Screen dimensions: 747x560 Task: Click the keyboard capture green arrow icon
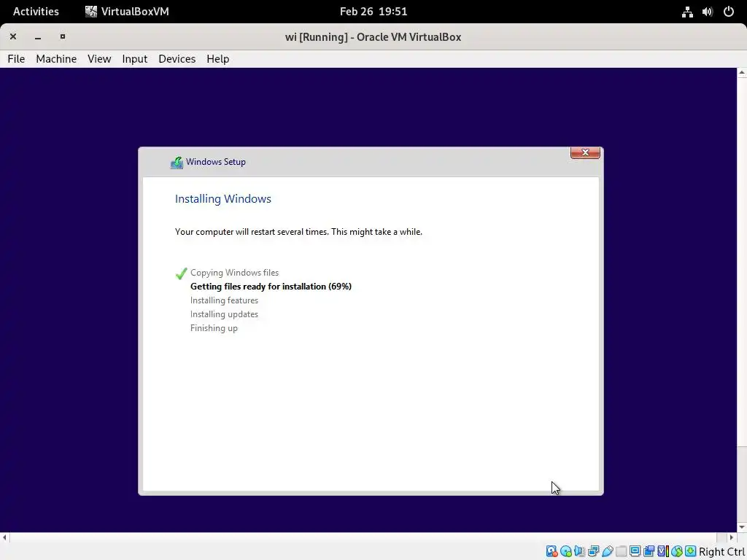click(690, 551)
